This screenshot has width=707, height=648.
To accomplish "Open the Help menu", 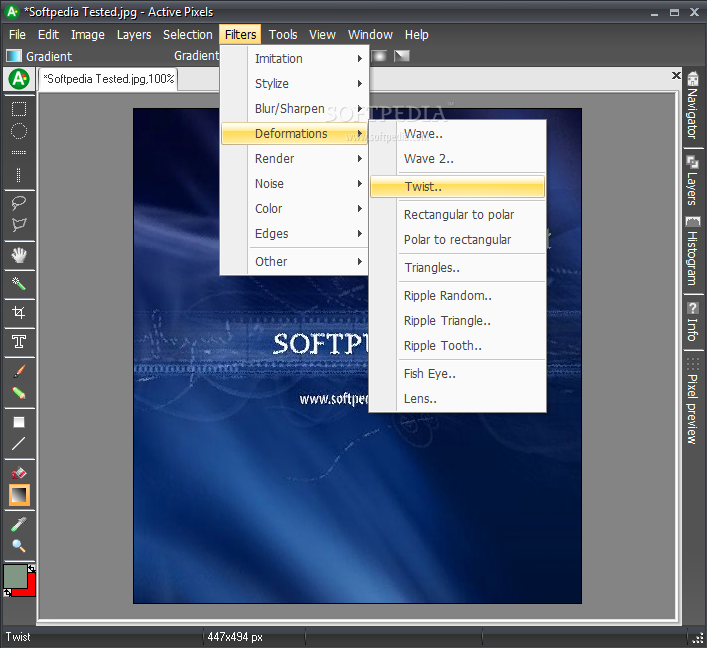I will coord(417,35).
